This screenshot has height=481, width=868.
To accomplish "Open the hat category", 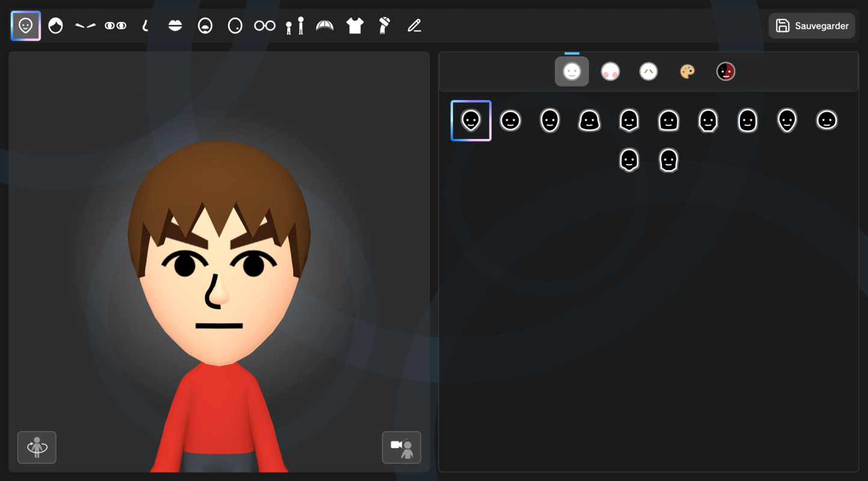I will (x=325, y=26).
